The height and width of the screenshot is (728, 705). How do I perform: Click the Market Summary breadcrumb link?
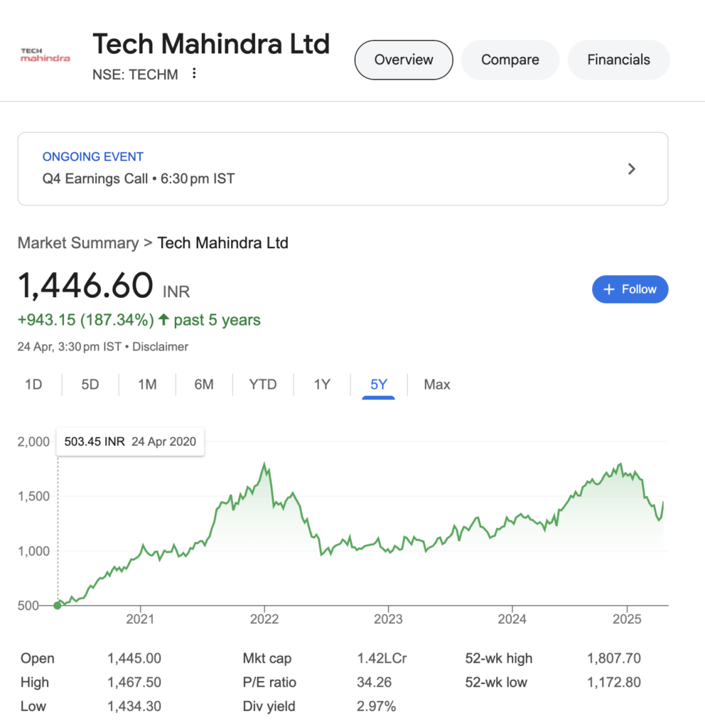tap(78, 243)
